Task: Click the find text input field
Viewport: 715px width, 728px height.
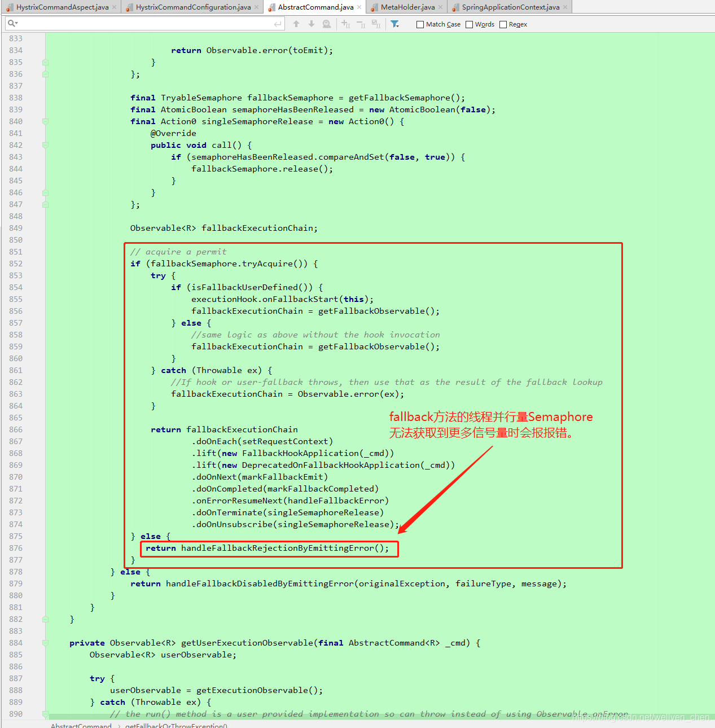Action: 144,24
